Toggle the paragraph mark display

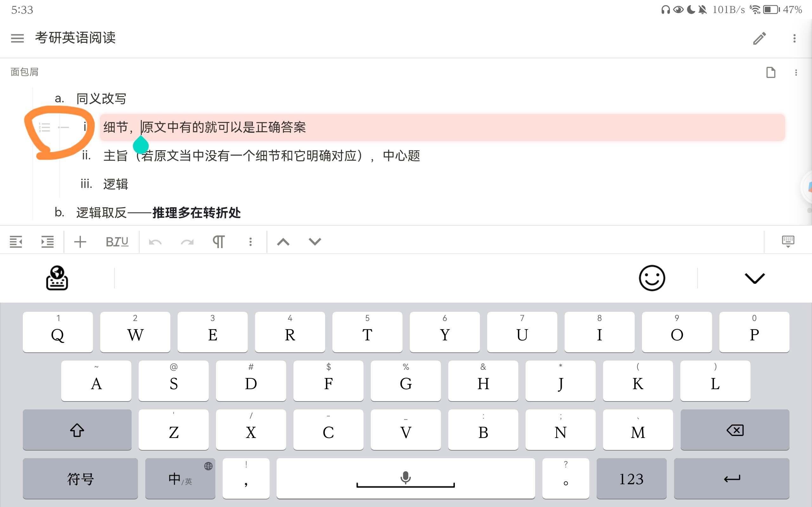tap(219, 241)
